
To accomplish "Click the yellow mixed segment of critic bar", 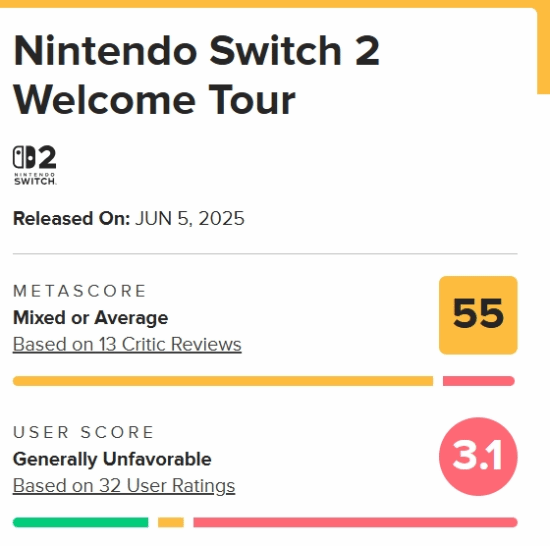I will point(223,381).
